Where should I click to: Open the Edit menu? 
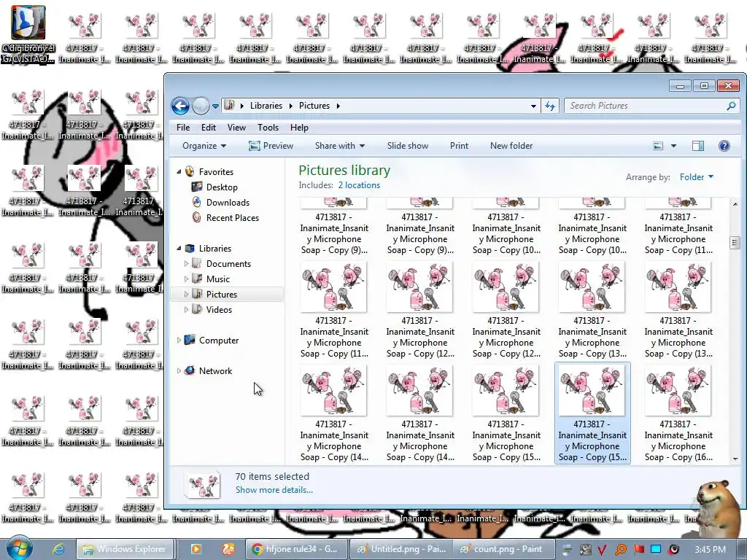point(208,128)
